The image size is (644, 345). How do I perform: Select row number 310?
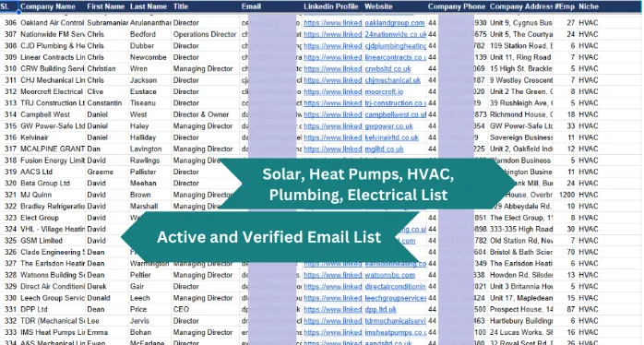point(11,69)
